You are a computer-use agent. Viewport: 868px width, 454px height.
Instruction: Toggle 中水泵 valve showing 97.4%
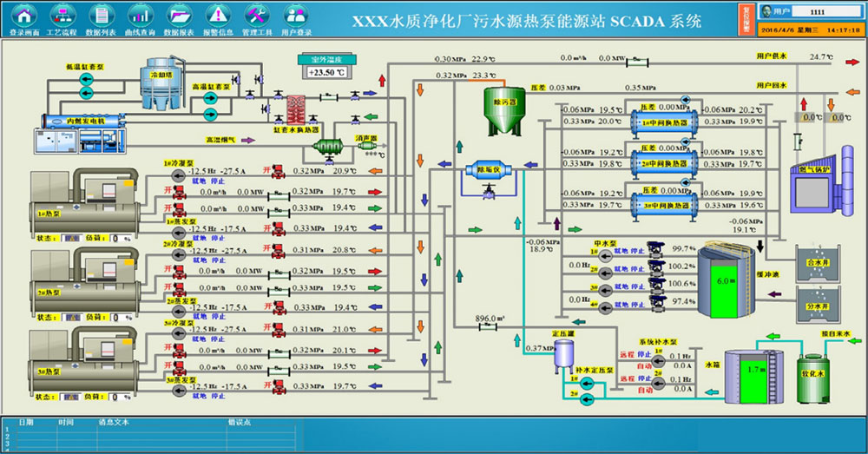[656, 303]
